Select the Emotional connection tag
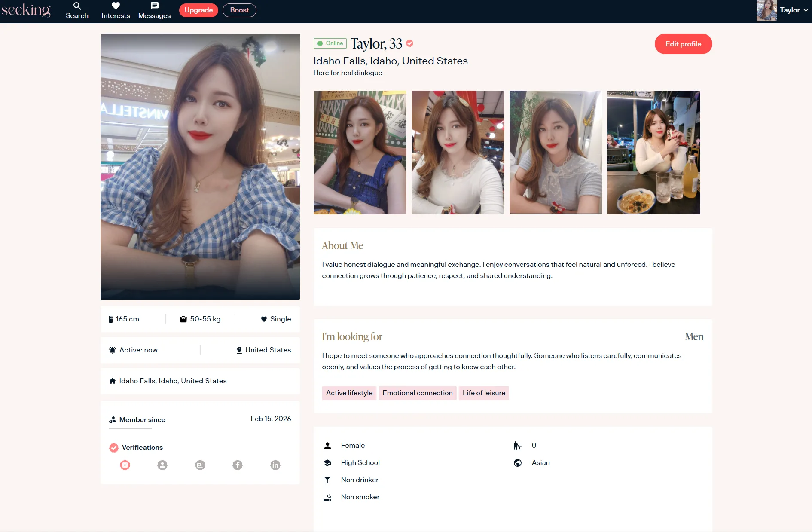The height and width of the screenshot is (532, 812). click(417, 393)
